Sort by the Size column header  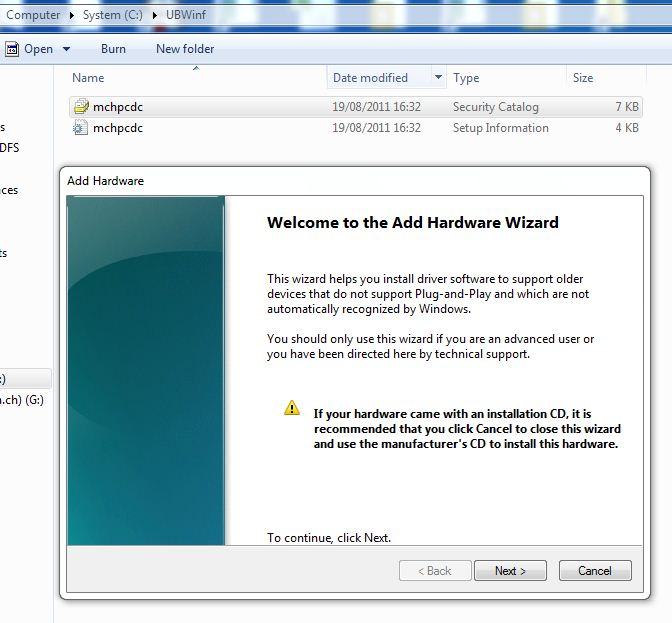pos(583,78)
